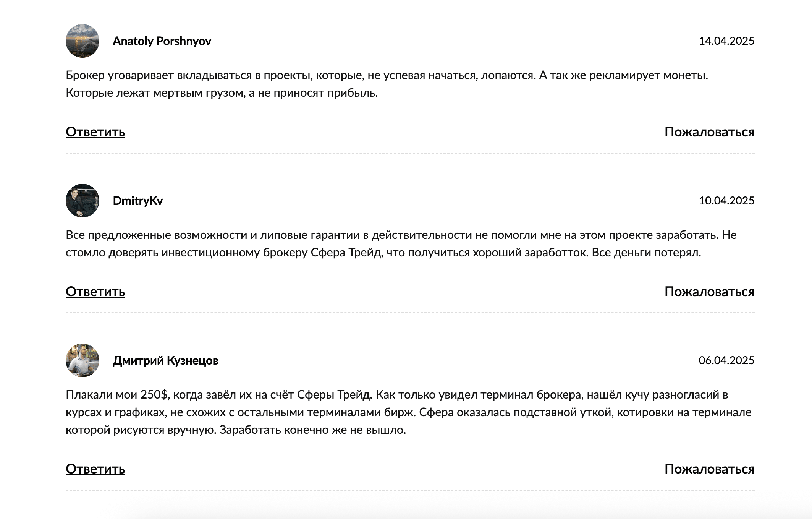Click DmitryKv's profile avatar
Viewport: 812px width, 519px height.
click(82, 201)
